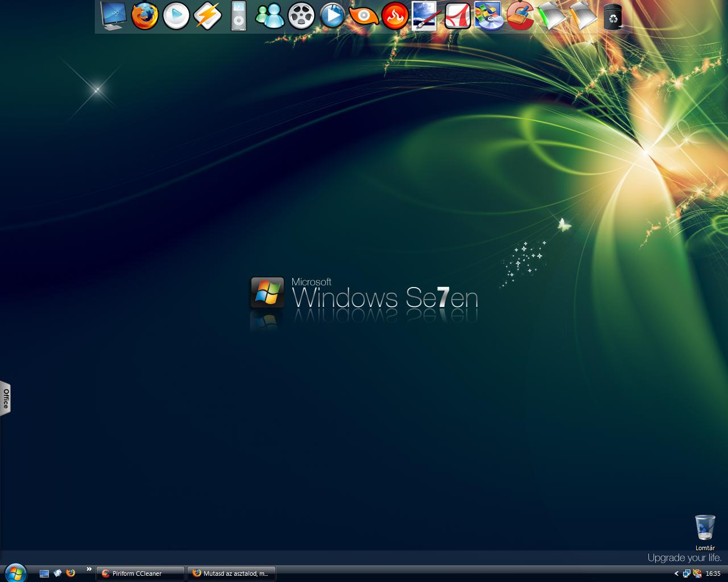
Task: Click the 16:35 taskbar clock
Action: (x=713, y=574)
